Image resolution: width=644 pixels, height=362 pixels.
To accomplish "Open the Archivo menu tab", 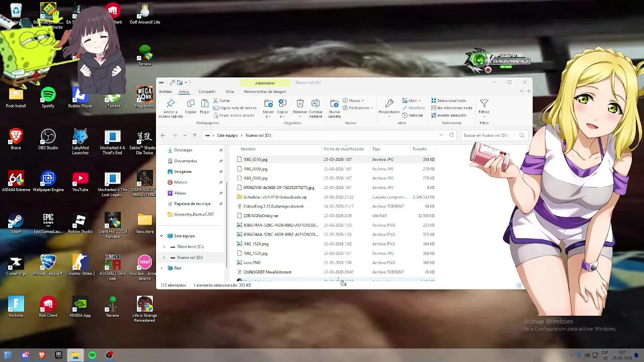I will [x=165, y=92].
